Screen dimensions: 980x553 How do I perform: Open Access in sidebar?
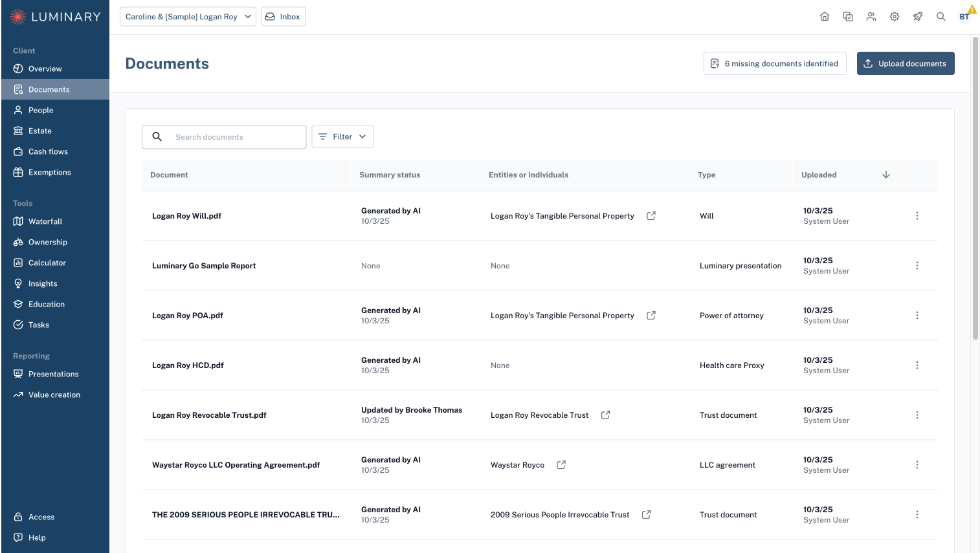click(x=55, y=517)
